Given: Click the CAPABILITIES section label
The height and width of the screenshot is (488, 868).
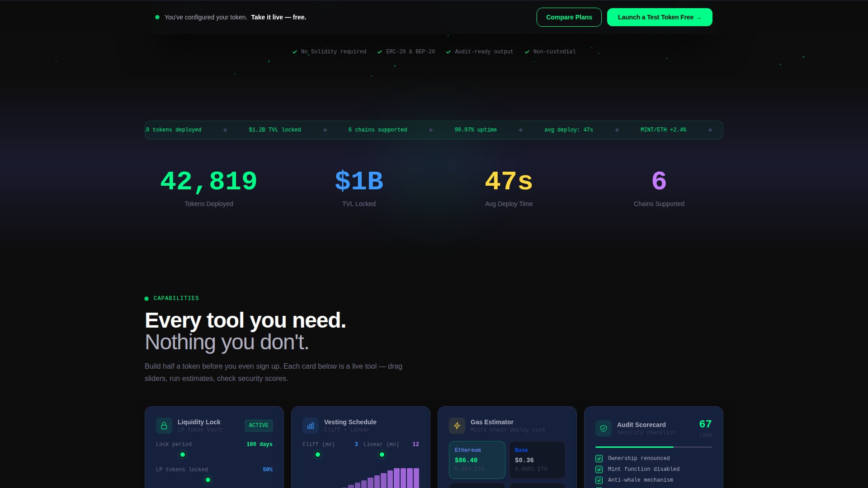Looking at the screenshot, I should (176, 298).
